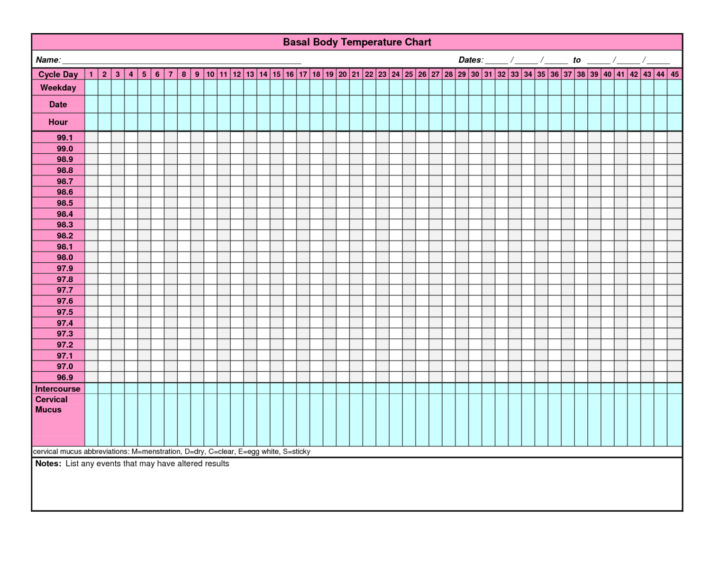Select the Cycle Day header label
Screen dimensions: 728x563
(x=58, y=74)
